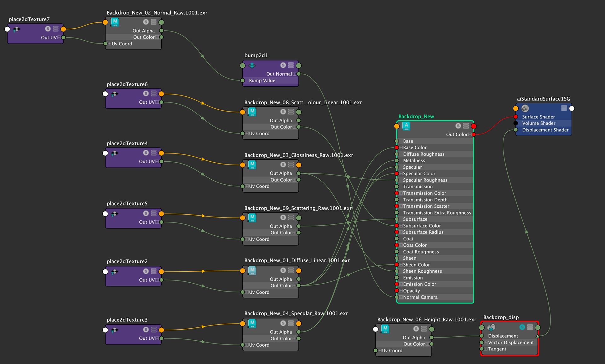Expand Specular Color attribute on Backdrop_New
This screenshot has height=364, width=605.
[401, 174]
